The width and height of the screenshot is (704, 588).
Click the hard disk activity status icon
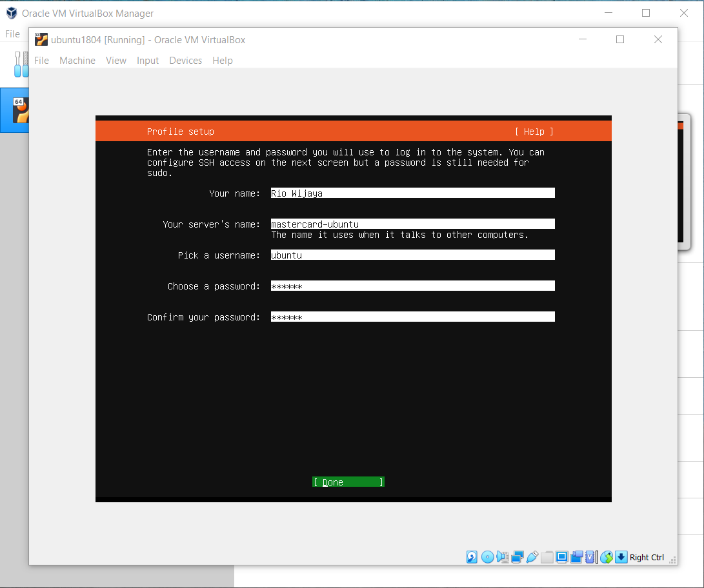tap(472, 557)
